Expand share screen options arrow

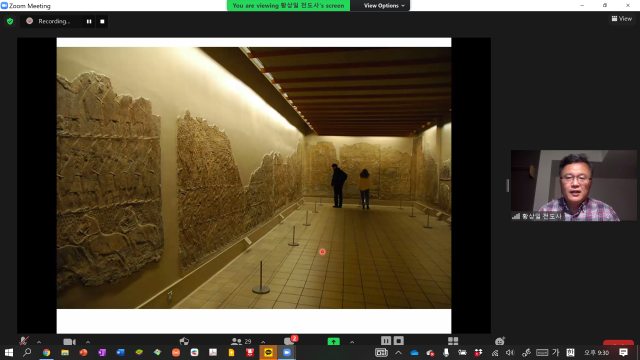pyautogui.click(x=352, y=342)
